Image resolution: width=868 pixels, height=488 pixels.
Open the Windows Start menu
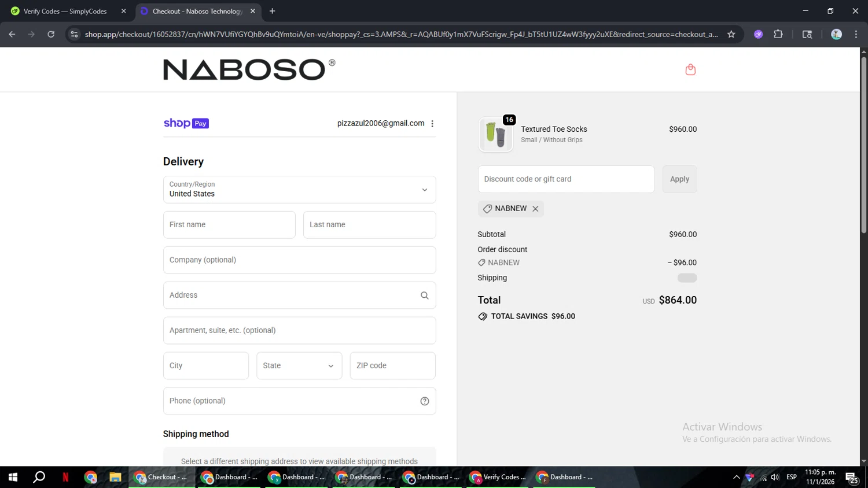tap(13, 477)
